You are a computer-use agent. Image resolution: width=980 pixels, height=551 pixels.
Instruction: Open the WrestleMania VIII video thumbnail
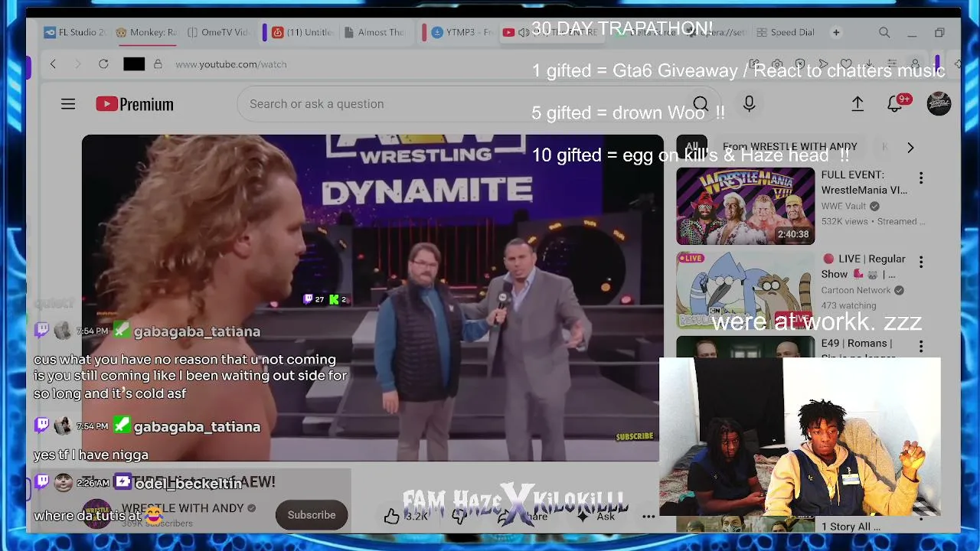pyautogui.click(x=745, y=206)
